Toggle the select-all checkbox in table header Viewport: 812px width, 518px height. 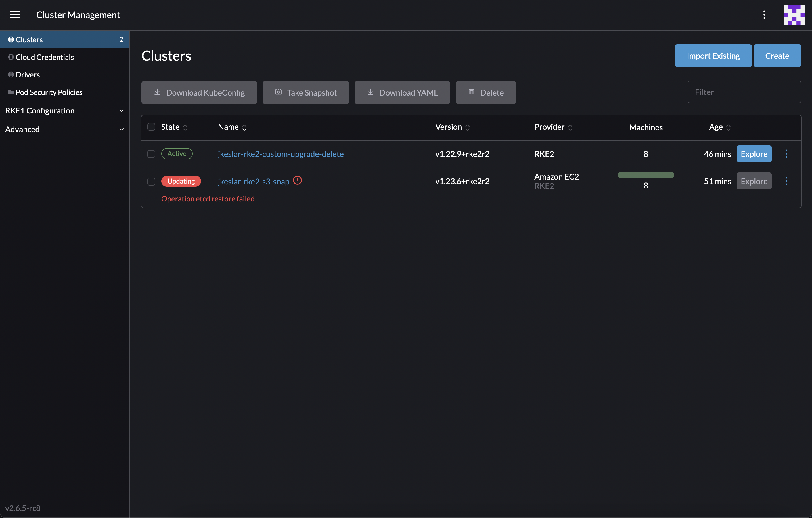(151, 127)
